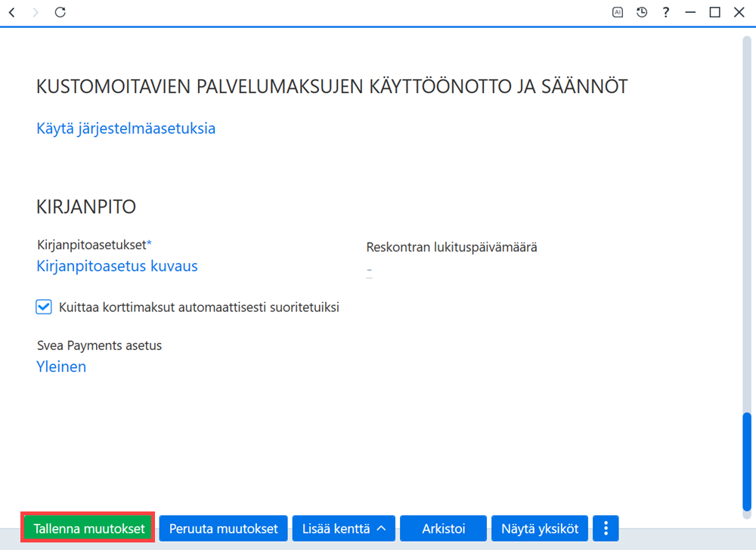Click the Kustomoitavien palvelumaksujen käyttöönotto heading
Image resolution: width=756 pixels, height=550 pixels.
(x=332, y=87)
